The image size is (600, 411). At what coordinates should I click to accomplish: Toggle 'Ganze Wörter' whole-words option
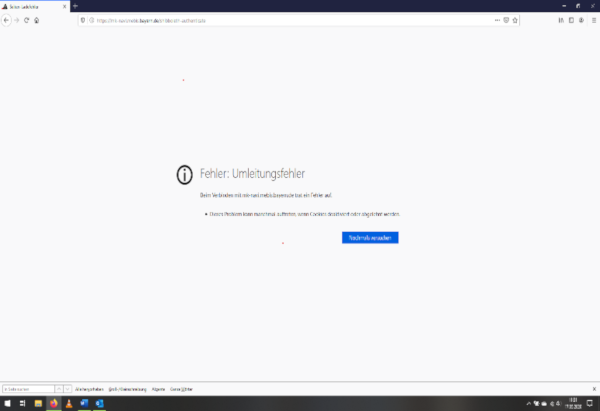tap(181, 388)
